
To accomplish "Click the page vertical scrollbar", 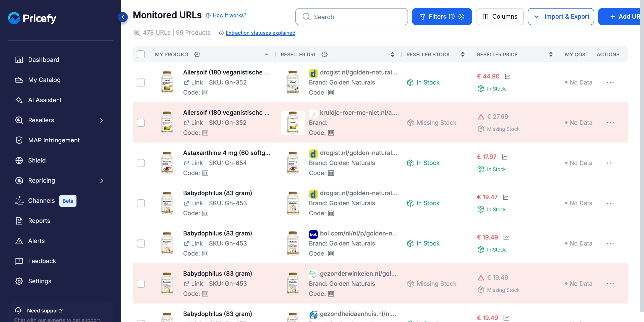I will tap(642, 156).
